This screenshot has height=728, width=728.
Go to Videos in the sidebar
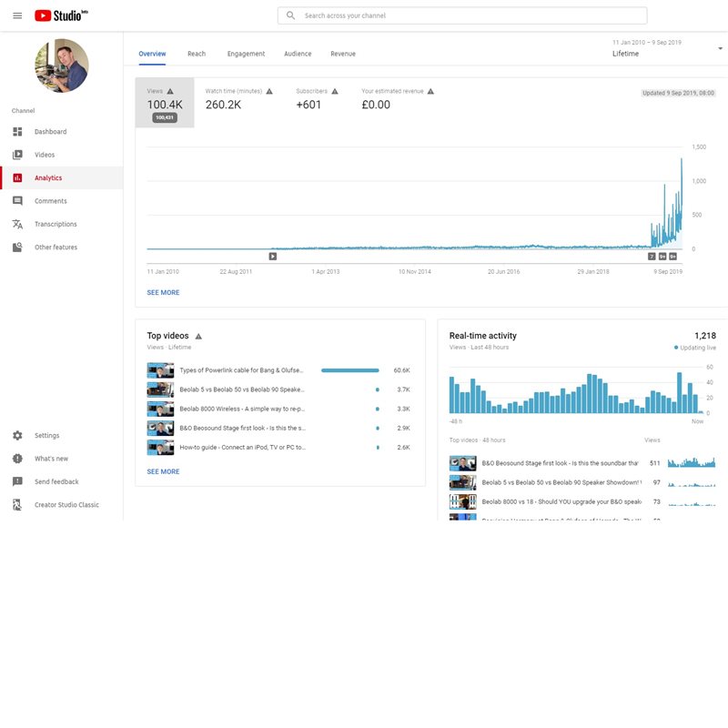(45, 155)
